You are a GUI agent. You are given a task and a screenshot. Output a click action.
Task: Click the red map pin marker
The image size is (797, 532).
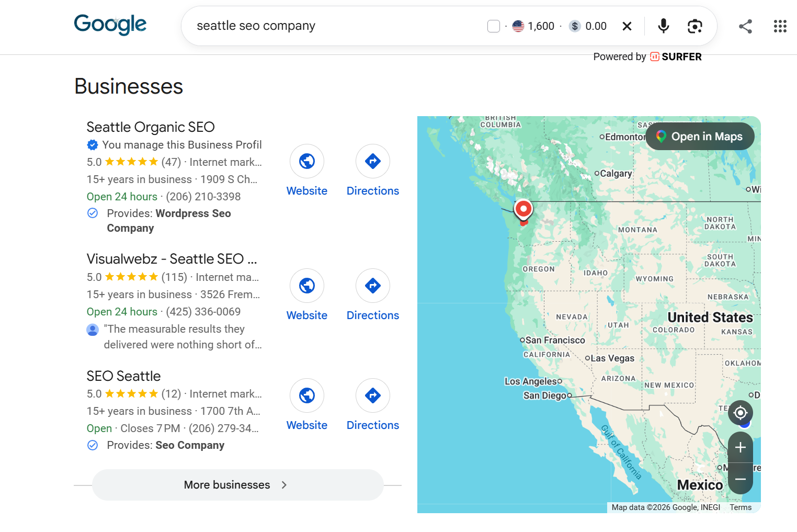523,210
